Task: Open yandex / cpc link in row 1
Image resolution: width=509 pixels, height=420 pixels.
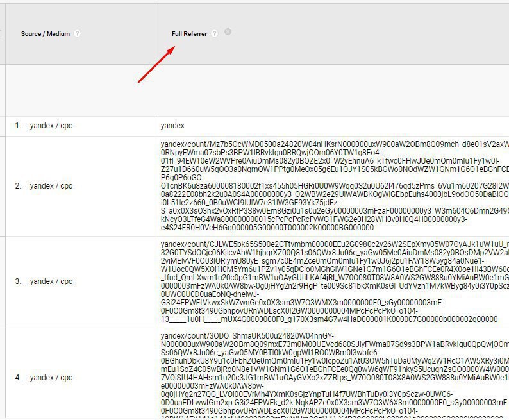Action: click(x=51, y=126)
